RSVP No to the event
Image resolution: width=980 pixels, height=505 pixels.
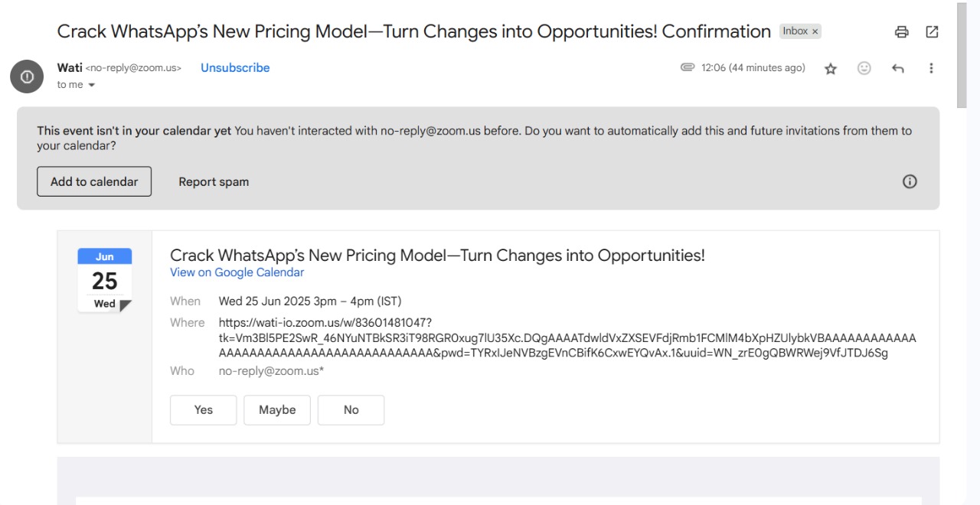pyautogui.click(x=351, y=409)
